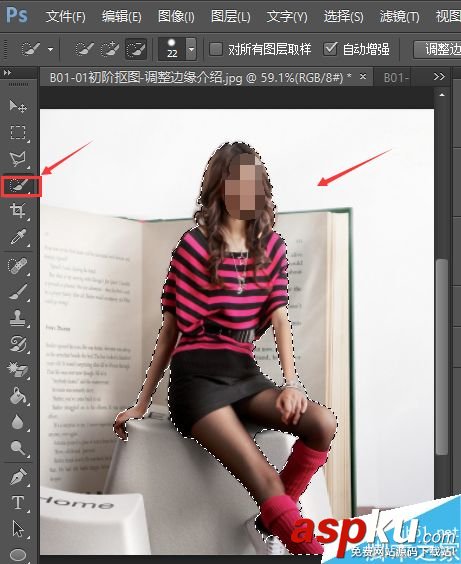
Task: Select the Clone Stamp tool
Action: click(18, 318)
